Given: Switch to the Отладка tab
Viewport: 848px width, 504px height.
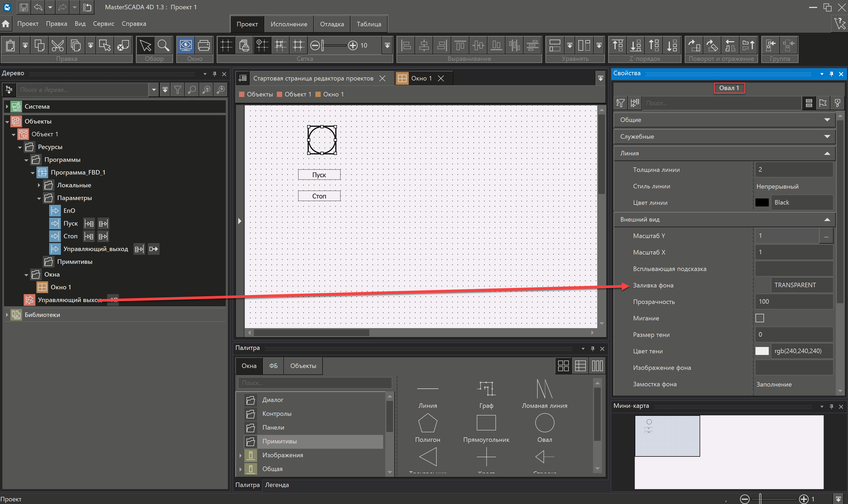Looking at the screenshot, I should 332,24.
